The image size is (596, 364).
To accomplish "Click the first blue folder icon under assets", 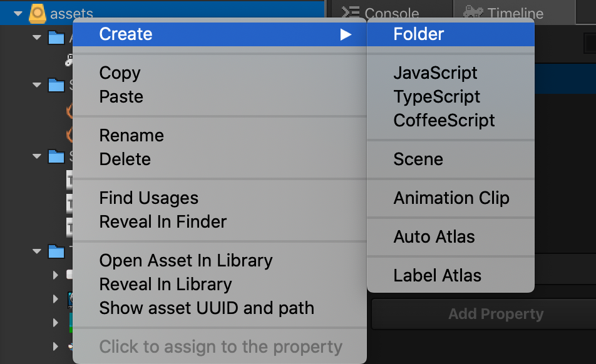I will (x=56, y=38).
